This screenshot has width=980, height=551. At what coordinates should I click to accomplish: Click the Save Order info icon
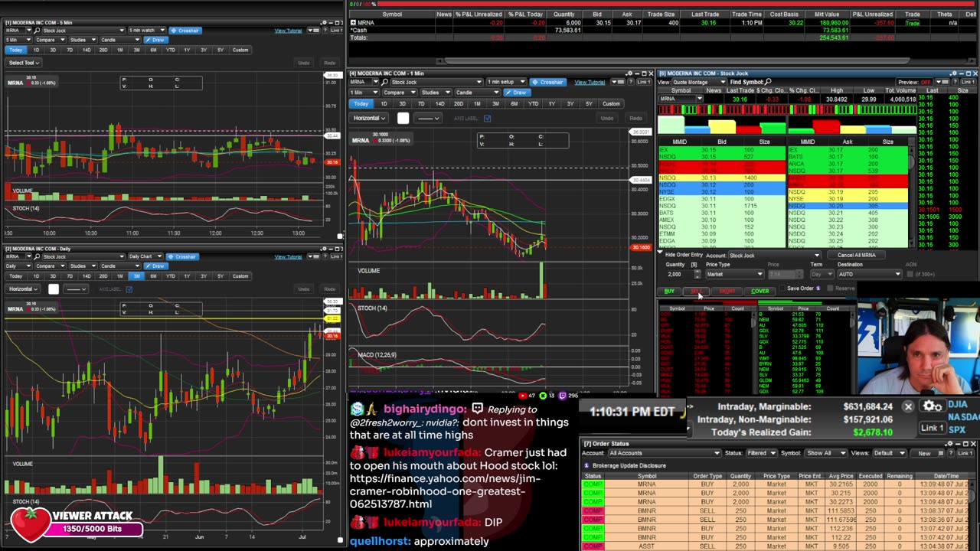click(818, 289)
